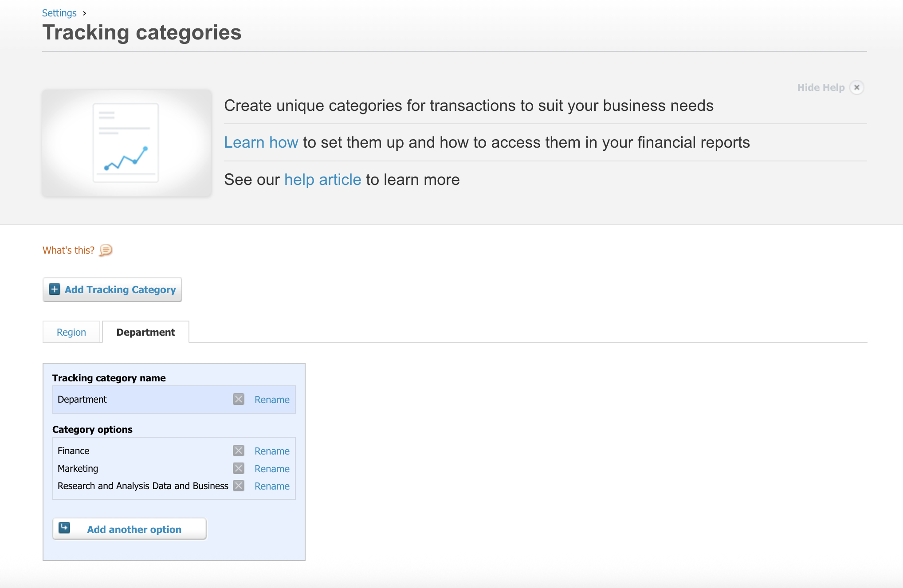Remove the Research and Analysis option

click(x=239, y=486)
